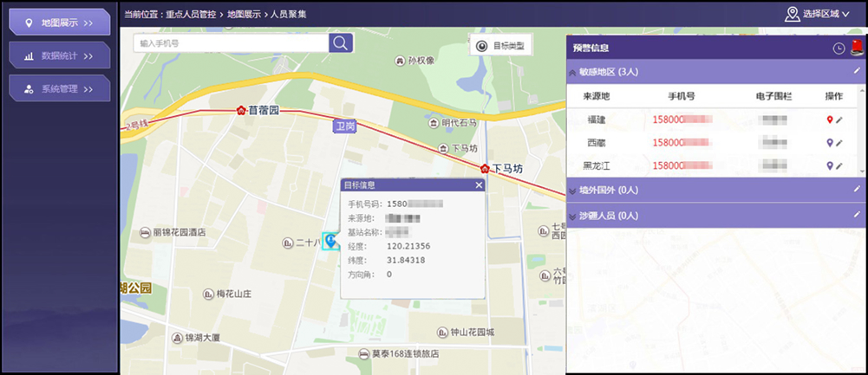Edit the 西藏 row with pencil icon
Screen dimensions: 868x375
(839, 142)
